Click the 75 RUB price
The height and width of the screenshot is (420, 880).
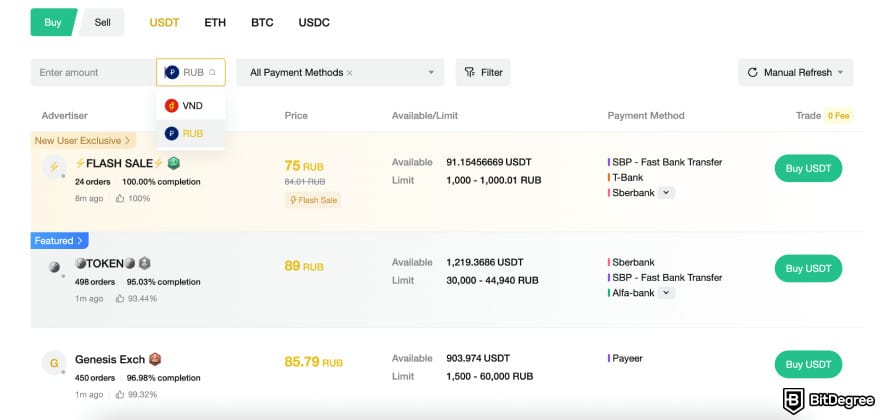pyautogui.click(x=304, y=166)
